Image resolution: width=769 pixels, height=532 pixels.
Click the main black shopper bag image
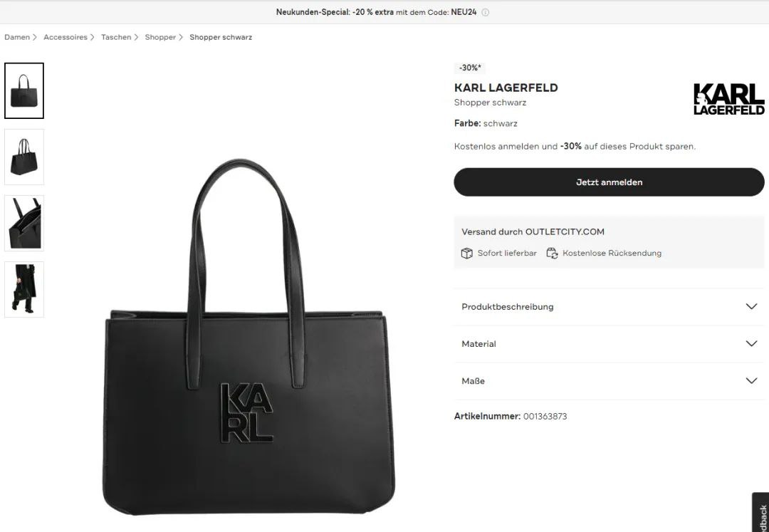tap(249, 338)
